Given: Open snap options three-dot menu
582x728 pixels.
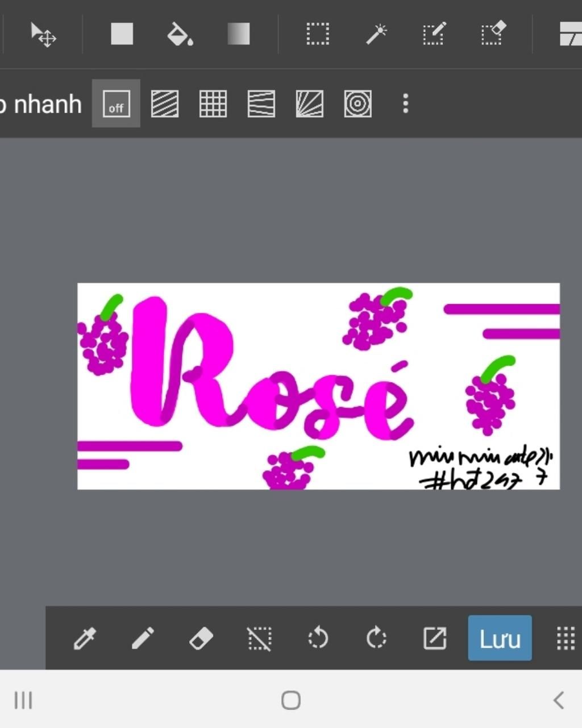Looking at the screenshot, I should (405, 104).
